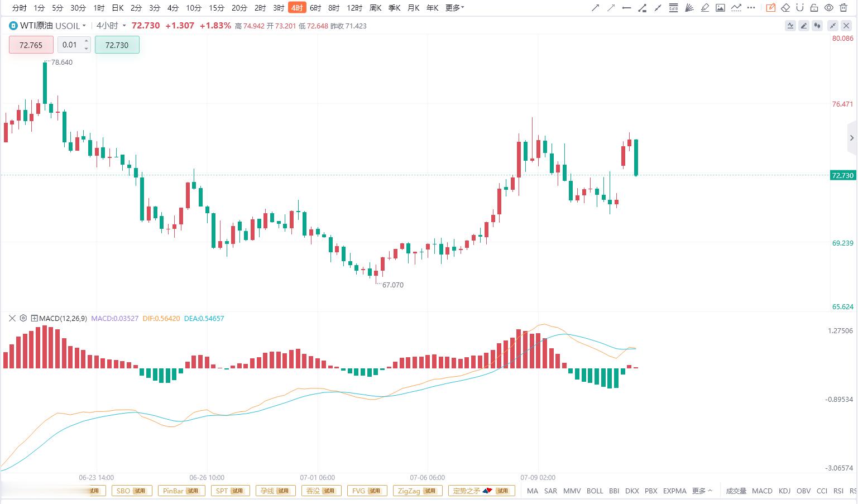This screenshot has height=504, width=858.
Task: Increase the 0.01 lot size stepper
Action: (x=87, y=41)
